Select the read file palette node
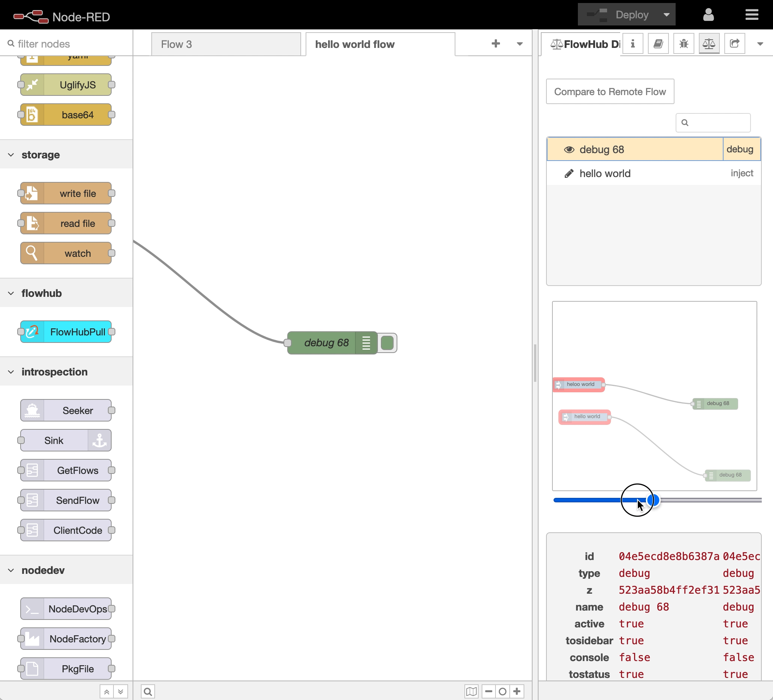Screen dimensions: 773x700 pos(66,223)
